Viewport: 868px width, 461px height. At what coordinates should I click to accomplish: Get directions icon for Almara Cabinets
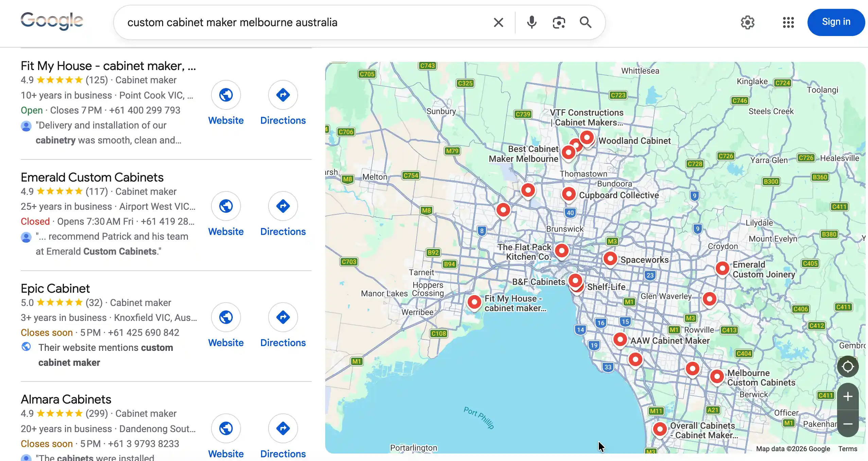[283, 428]
